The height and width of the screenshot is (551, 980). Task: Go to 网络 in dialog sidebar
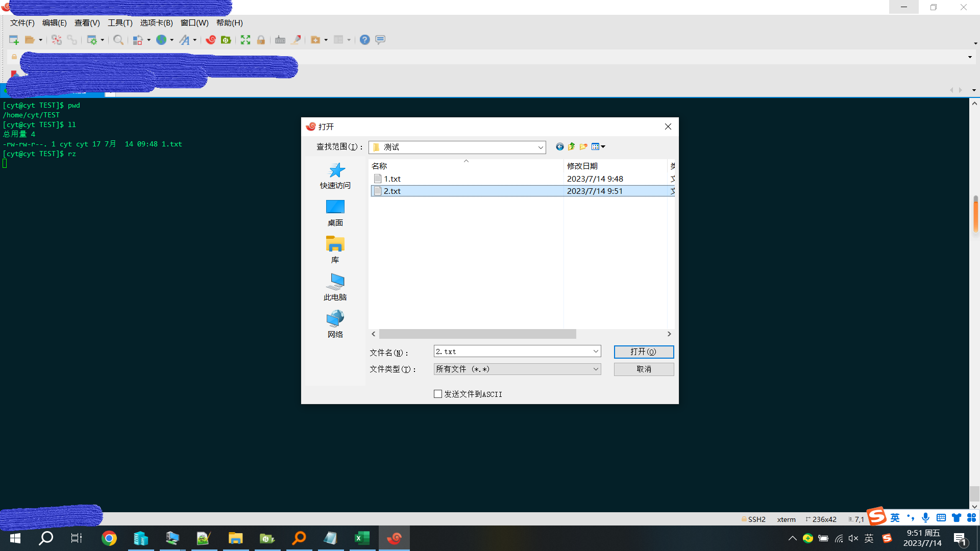(x=335, y=324)
